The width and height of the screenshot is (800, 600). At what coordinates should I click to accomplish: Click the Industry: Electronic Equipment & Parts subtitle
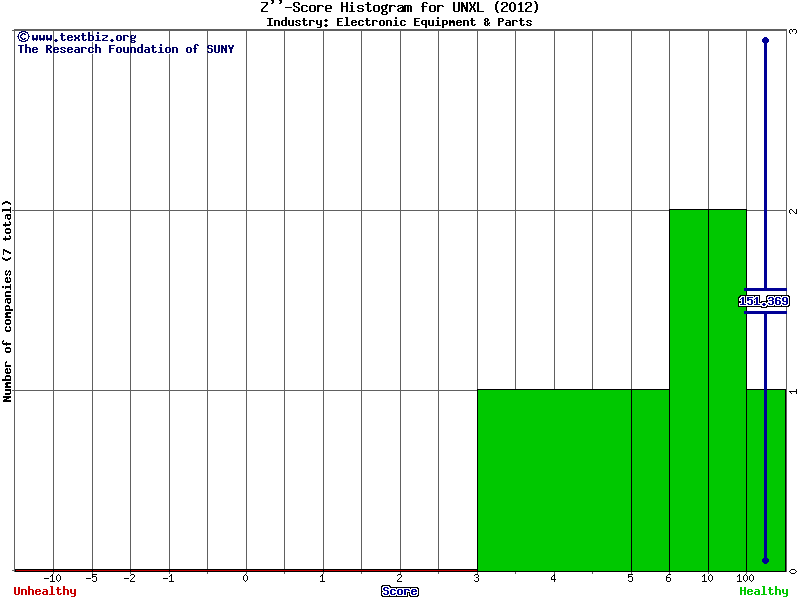(x=399, y=22)
